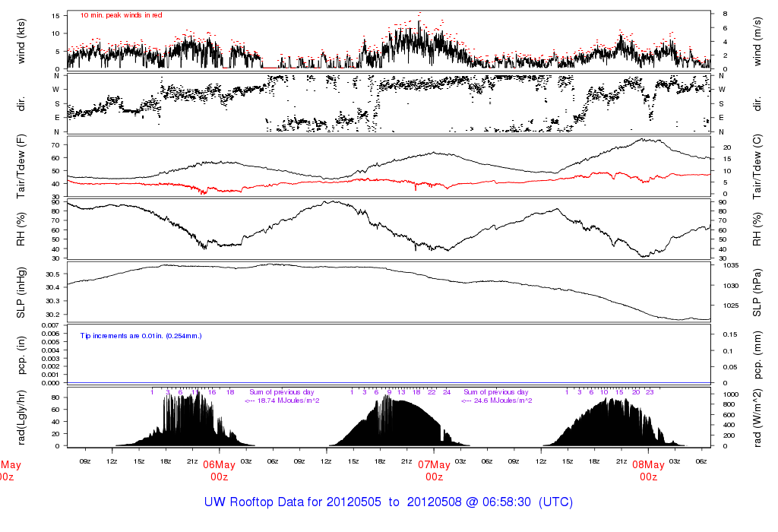Click the 'Sum of previous day' text above 18.74
The height and width of the screenshot is (532, 778).
(281, 392)
